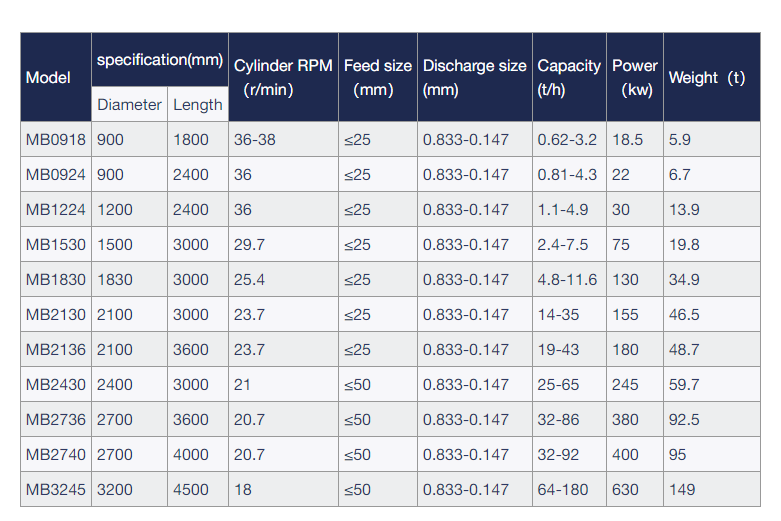The height and width of the screenshot is (521, 781).
Task: Click weight value 5.9
Action: click(712, 139)
